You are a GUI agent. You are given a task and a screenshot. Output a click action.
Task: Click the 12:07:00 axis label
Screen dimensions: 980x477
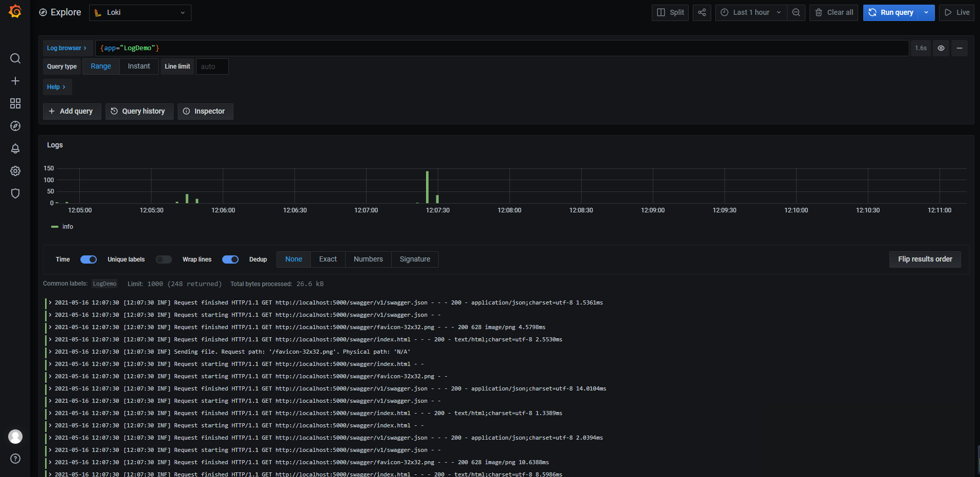pyautogui.click(x=366, y=210)
